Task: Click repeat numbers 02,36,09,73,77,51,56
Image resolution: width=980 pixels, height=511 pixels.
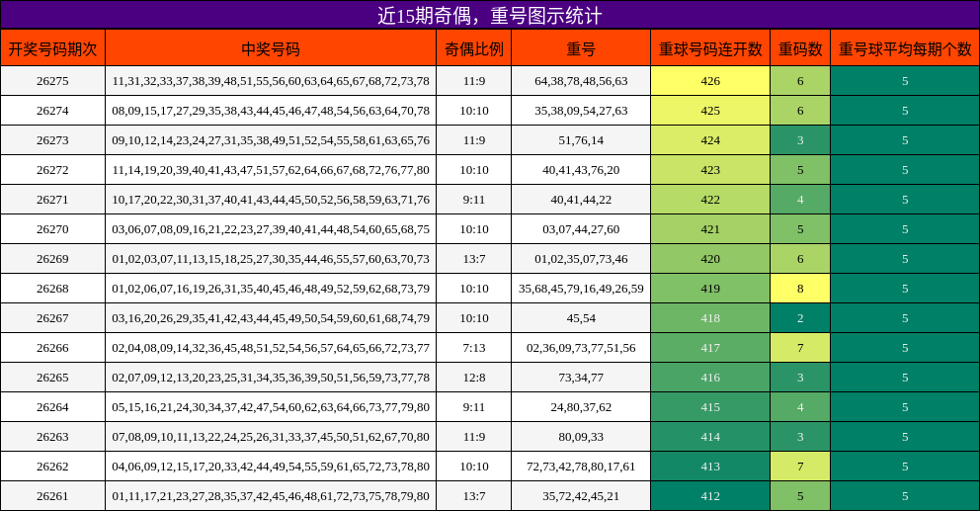Action: [581, 348]
